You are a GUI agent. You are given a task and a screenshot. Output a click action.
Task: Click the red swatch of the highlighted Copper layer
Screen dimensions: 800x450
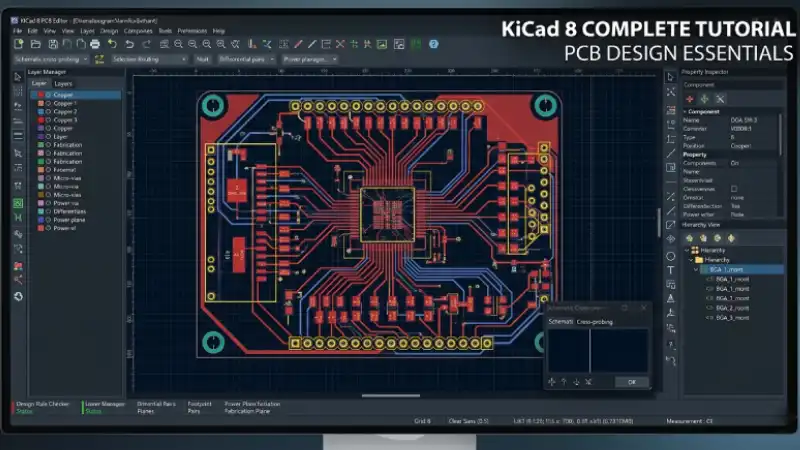(x=41, y=95)
